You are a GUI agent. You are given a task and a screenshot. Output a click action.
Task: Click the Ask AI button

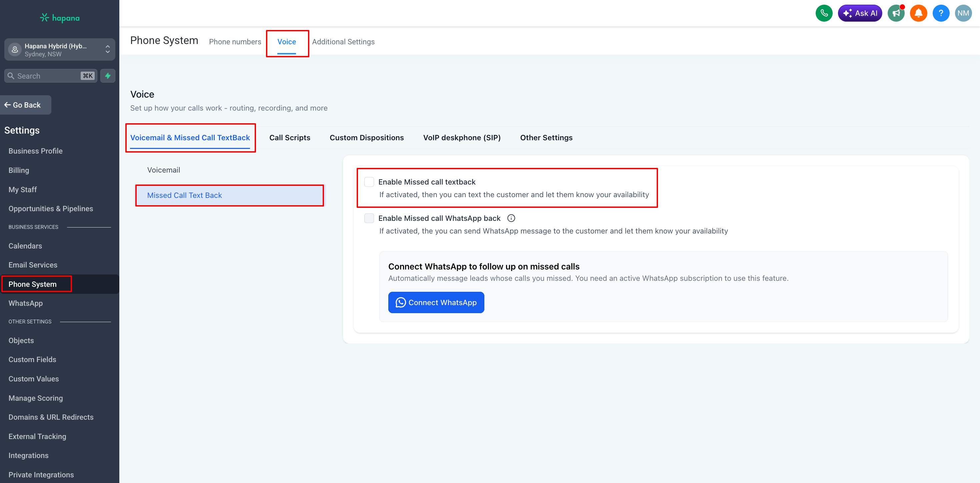click(x=860, y=13)
